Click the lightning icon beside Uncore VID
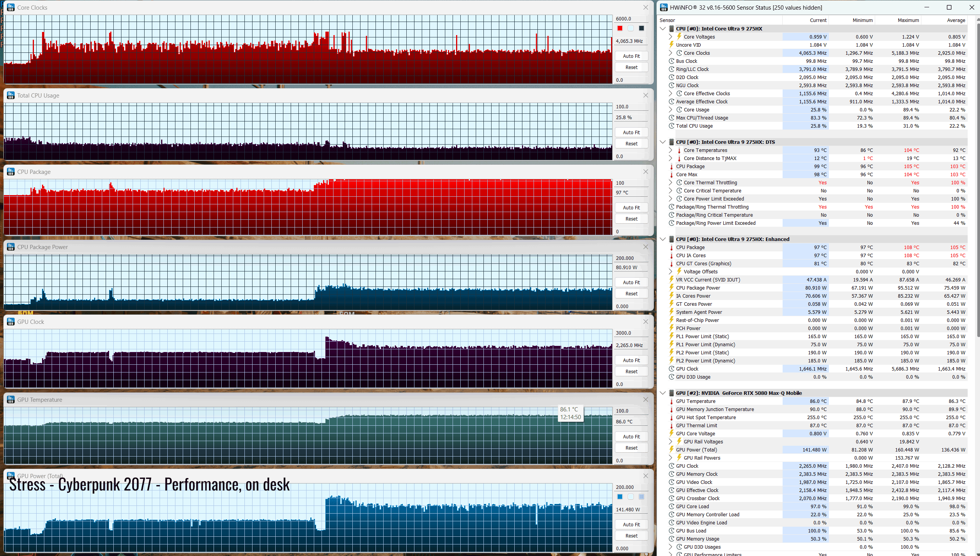 click(671, 45)
